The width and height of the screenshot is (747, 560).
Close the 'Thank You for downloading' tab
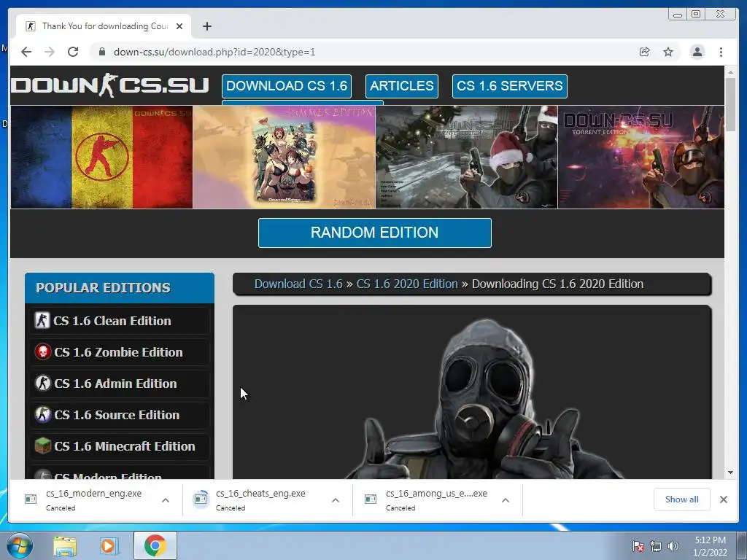pyautogui.click(x=179, y=26)
